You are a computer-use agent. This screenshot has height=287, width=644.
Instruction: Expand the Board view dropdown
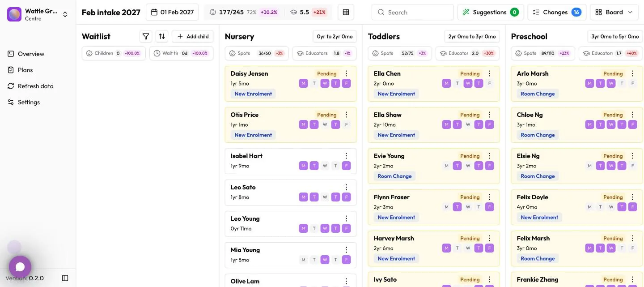pyautogui.click(x=614, y=12)
